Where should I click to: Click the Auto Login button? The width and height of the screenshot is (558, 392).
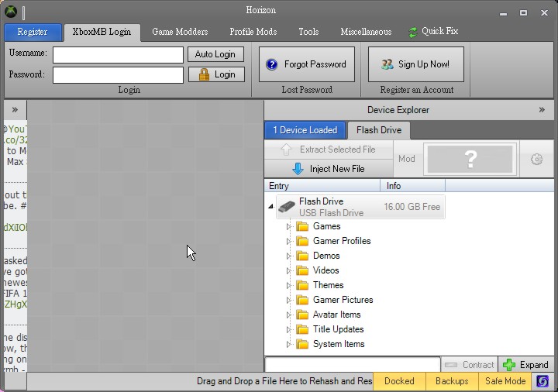215,54
